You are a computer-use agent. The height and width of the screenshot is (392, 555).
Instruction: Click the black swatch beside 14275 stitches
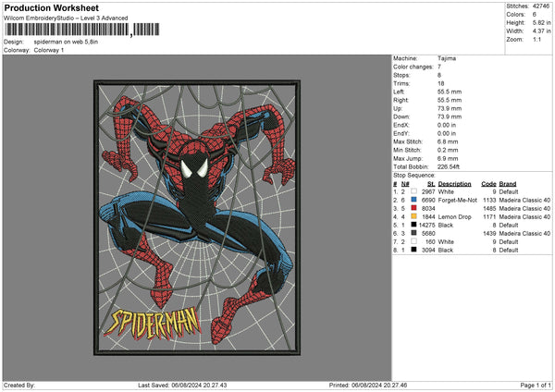[413, 225]
